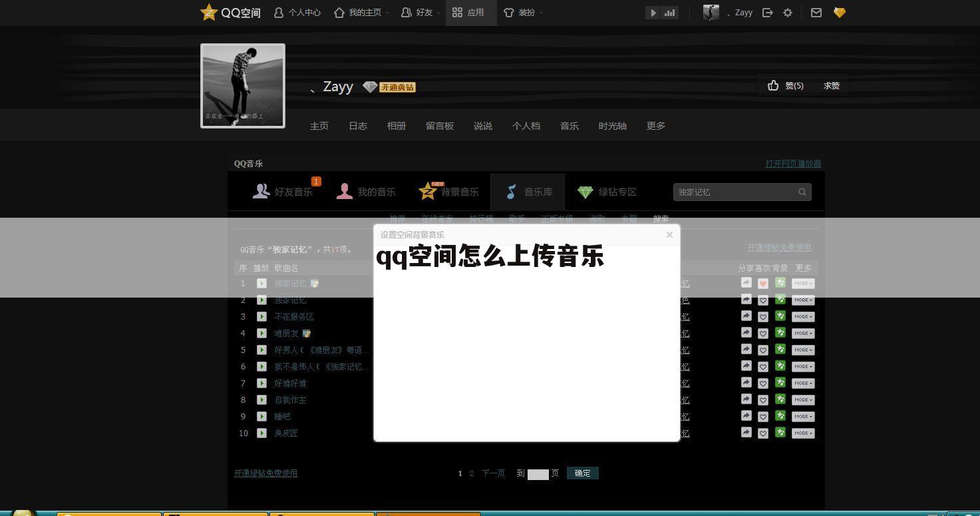Image resolution: width=980 pixels, height=516 pixels.
Task: Like the song 好难好难
Action: tap(763, 384)
